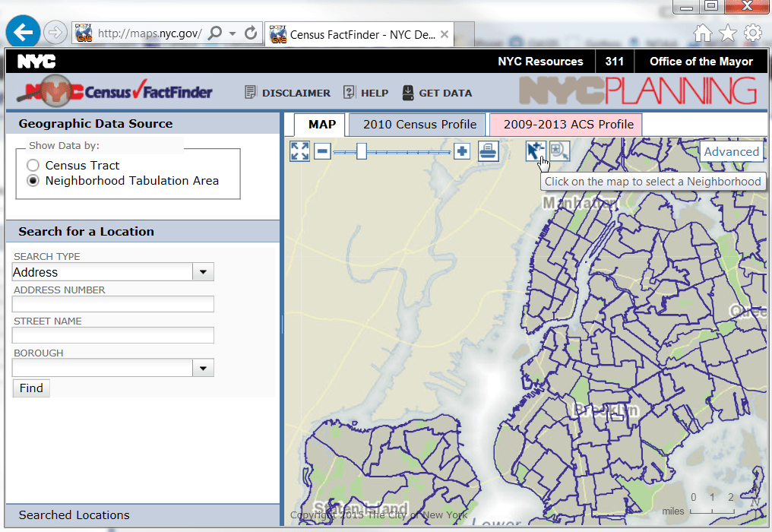Toggle the Advanced panel option
This screenshot has width=772, height=532.
click(731, 151)
